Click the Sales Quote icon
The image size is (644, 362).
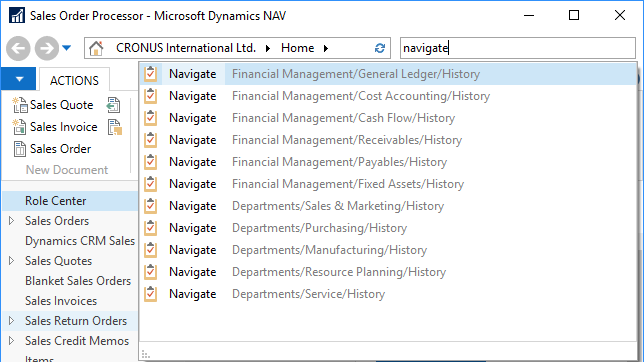pyautogui.click(x=19, y=105)
